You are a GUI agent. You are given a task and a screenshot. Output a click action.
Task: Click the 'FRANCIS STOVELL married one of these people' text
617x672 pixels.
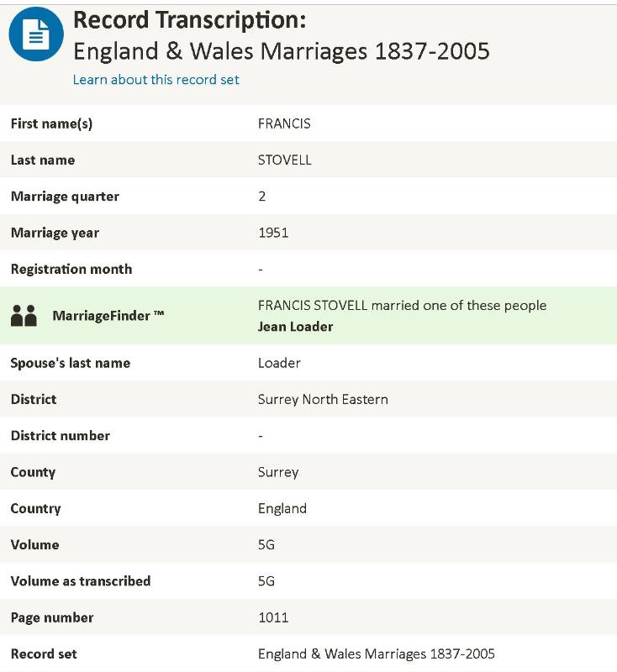pyautogui.click(x=402, y=305)
